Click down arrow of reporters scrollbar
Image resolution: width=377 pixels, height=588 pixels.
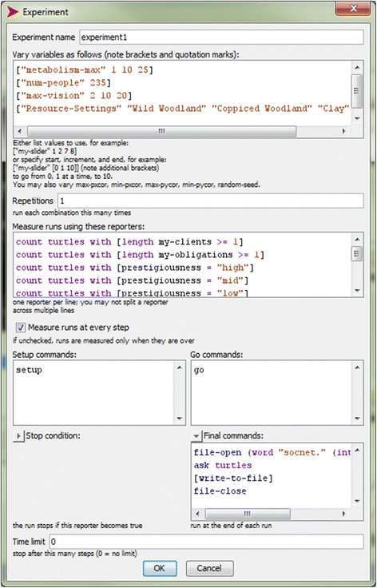(x=357, y=291)
